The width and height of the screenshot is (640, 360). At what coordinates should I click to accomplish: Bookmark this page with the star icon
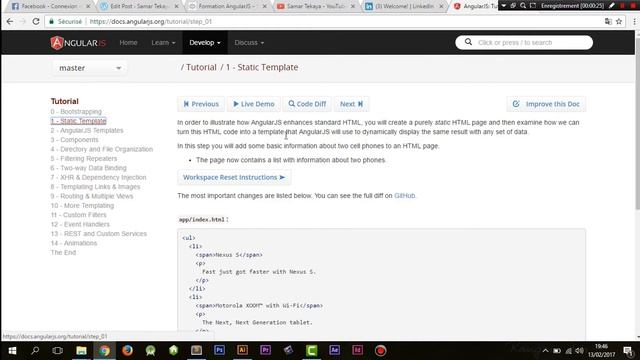(x=619, y=21)
